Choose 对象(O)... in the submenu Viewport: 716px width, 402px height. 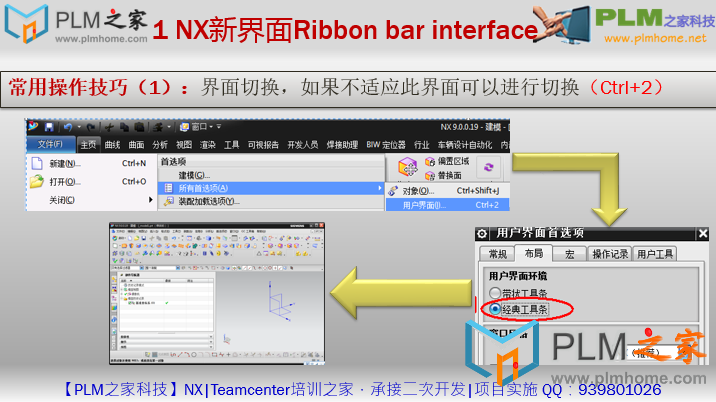[x=448, y=191]
